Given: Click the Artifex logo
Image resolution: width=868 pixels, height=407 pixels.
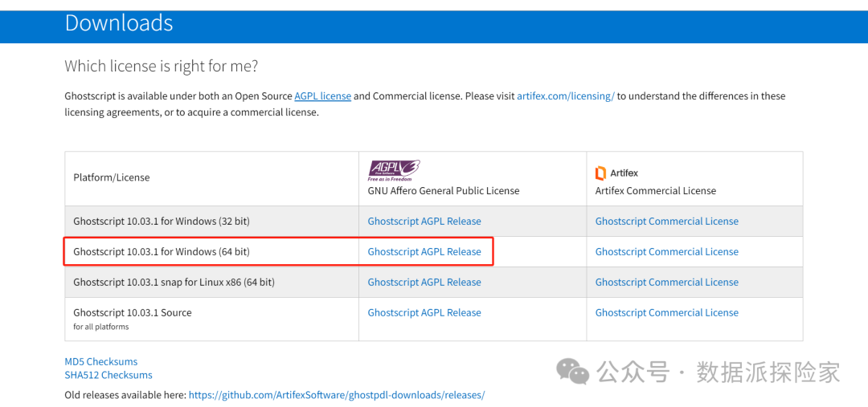Looking at the screenshot, I should [x=616, y=173].
